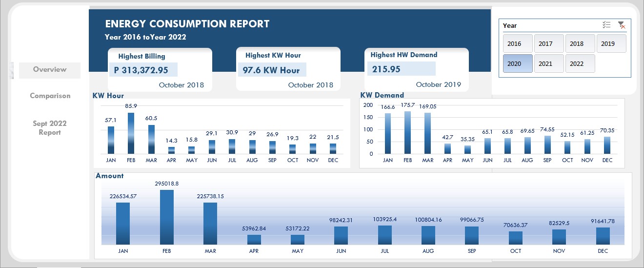Click the FEB bar in Amount chart
Image resolution: width=644 pixels, height=268 pixels.
167,217
